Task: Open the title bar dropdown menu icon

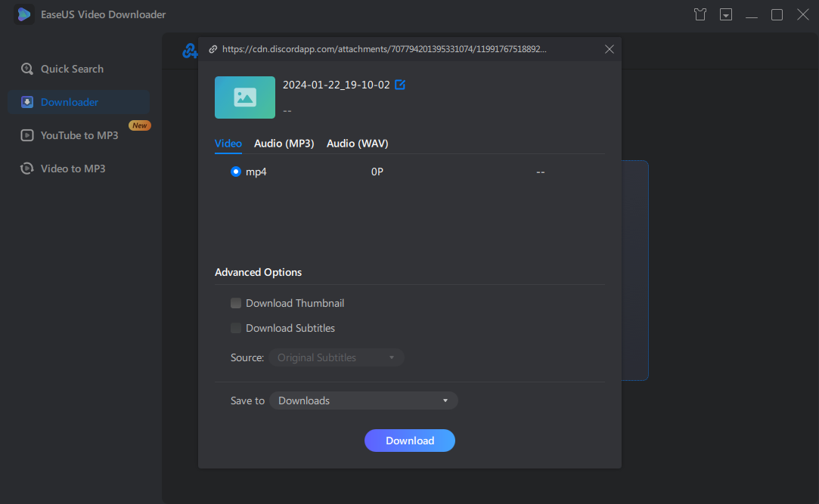Action: [x=725, y=14]
